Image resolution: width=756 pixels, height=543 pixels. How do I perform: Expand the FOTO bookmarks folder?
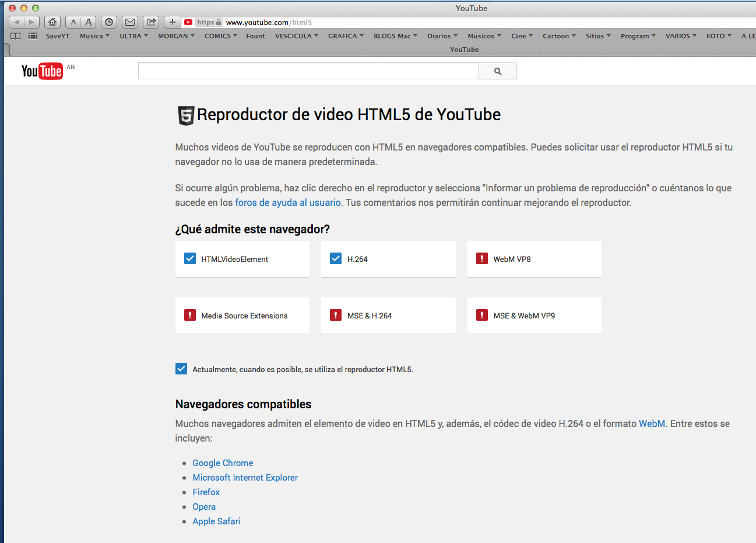point(719,36)
